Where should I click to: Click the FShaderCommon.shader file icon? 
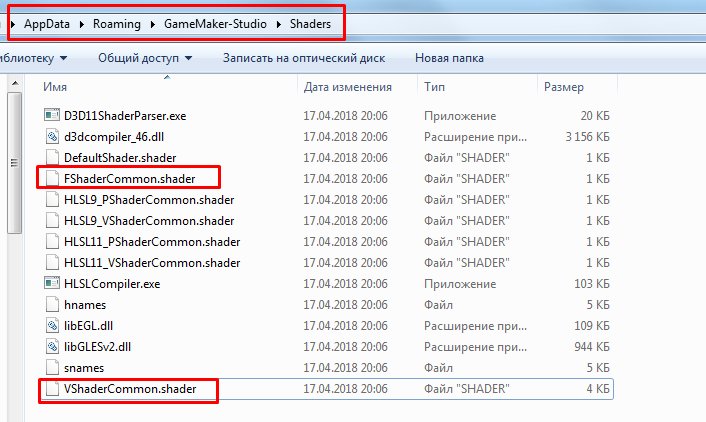coord(52,178)
